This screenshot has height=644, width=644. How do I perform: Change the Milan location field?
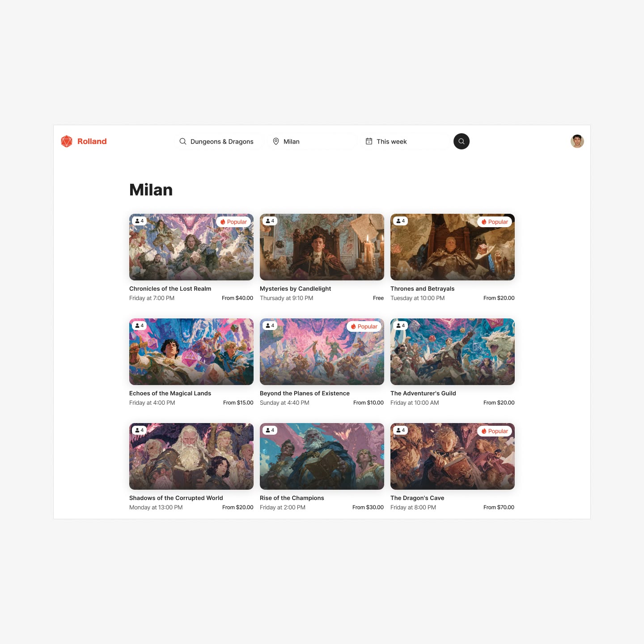pos(312,141)
